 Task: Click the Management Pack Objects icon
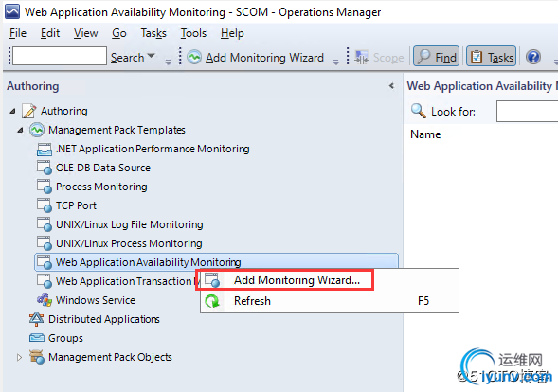click(x=37, y=357)
